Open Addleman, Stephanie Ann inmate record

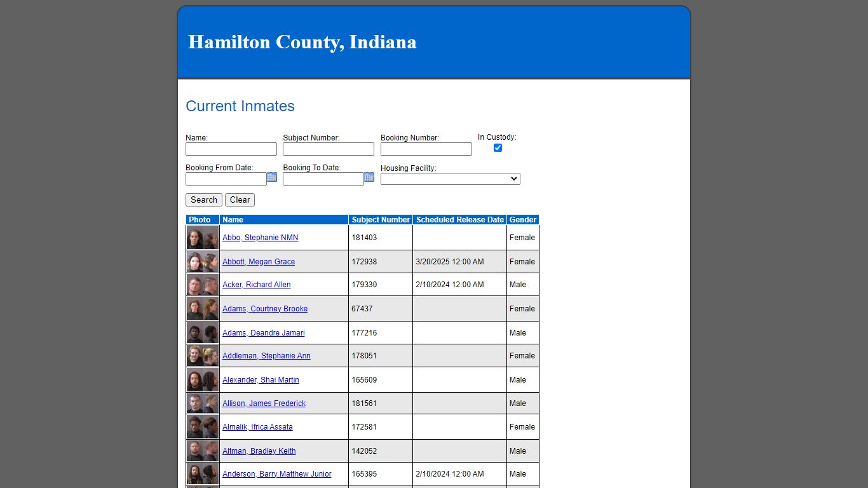tap(266, 356)
